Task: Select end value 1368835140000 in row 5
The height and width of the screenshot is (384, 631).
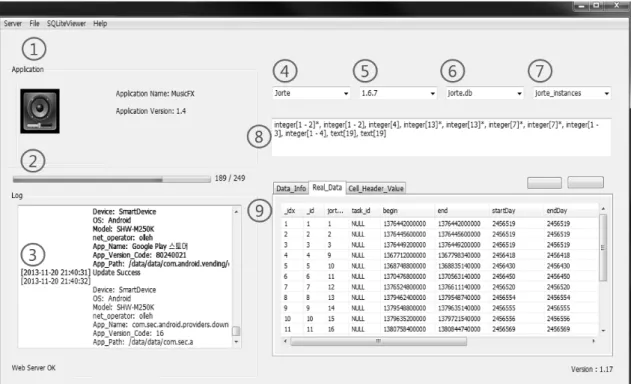Action: click(459, 266)
